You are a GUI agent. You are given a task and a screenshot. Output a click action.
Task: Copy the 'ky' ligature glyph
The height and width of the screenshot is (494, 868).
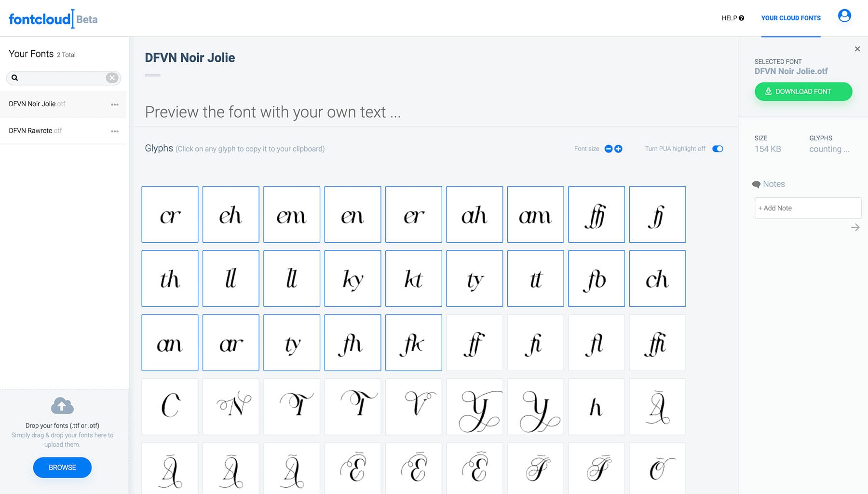[x=353, y=278]
